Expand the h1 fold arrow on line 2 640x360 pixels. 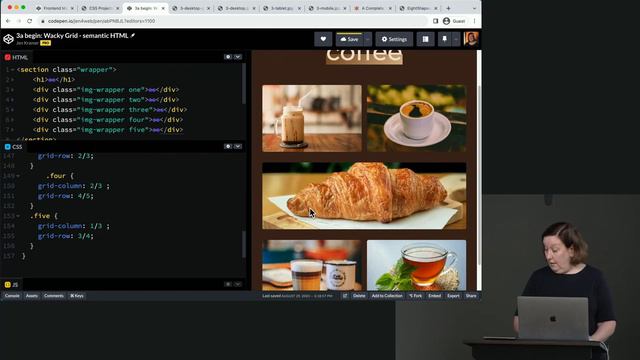[13, 80]
